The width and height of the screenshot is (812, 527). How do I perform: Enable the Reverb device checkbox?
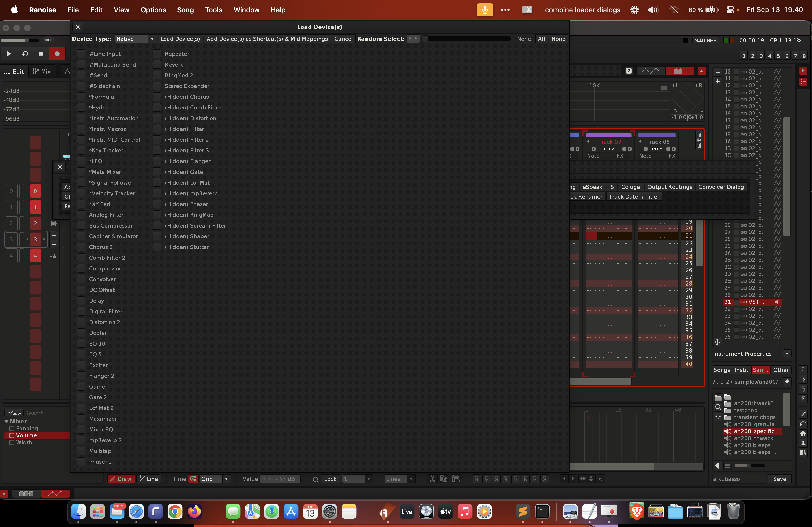[x=157, y=64]
